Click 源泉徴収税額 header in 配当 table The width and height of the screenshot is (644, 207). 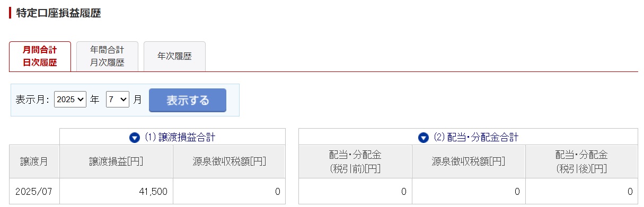click(469, 161)
